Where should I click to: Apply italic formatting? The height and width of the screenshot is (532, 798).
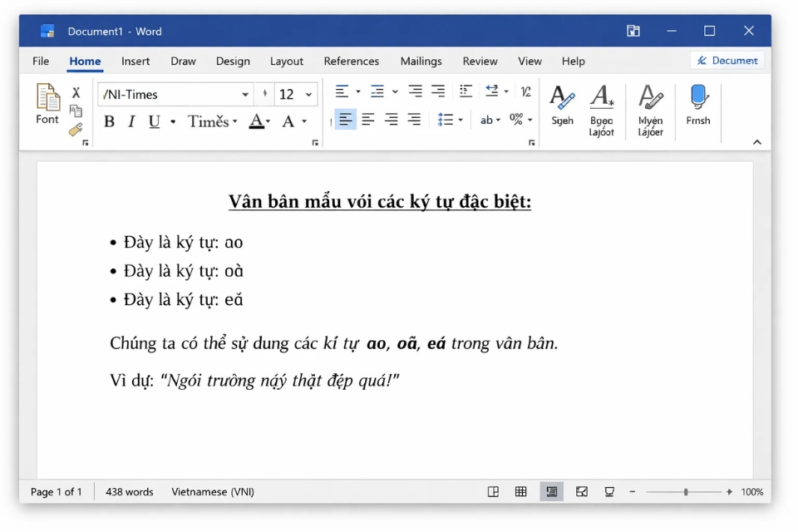[x=131, y=121]
